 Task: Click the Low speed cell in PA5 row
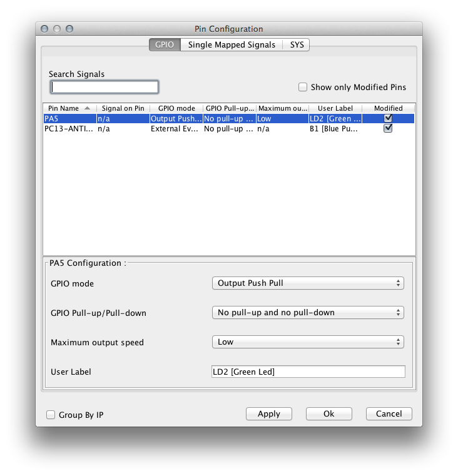(283, 118)
